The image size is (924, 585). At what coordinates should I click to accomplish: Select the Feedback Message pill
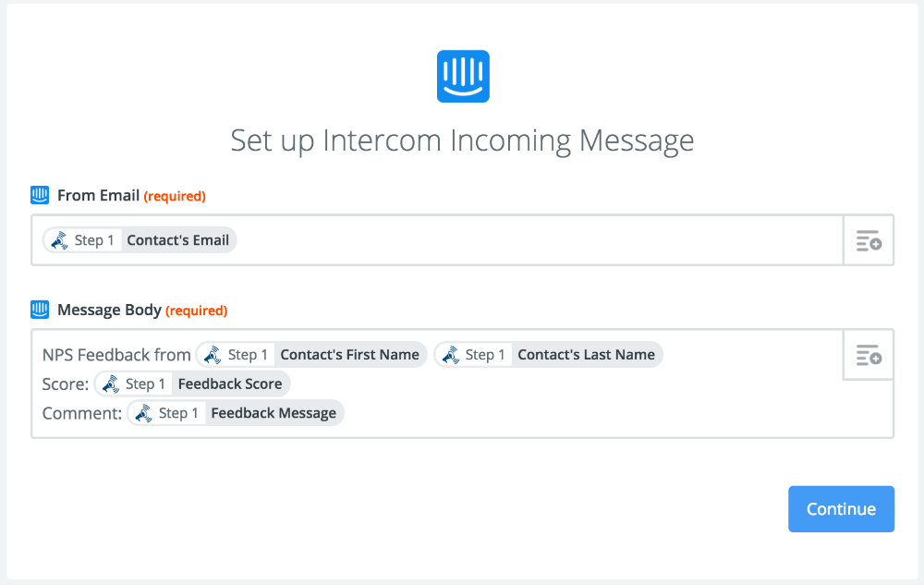click(274, 413)
